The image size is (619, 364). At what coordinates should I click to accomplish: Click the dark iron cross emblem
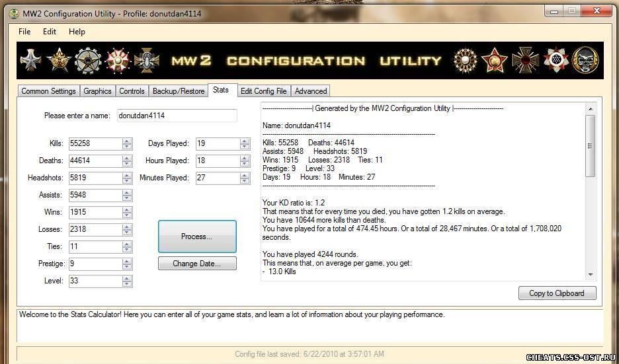[x=526, y=61]
